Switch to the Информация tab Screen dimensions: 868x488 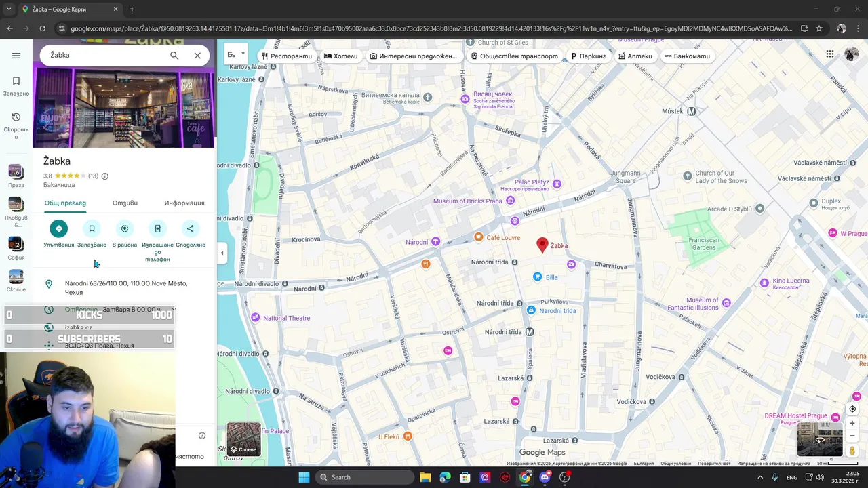184,203
